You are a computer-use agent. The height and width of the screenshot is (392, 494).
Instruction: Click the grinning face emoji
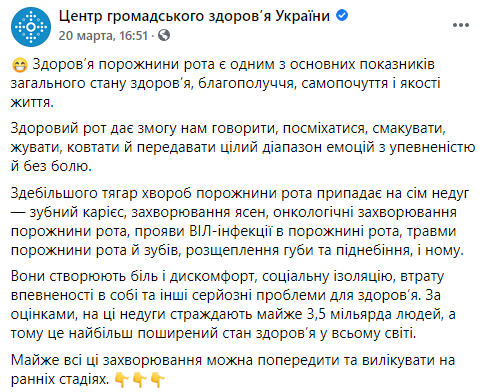point(20,65)
